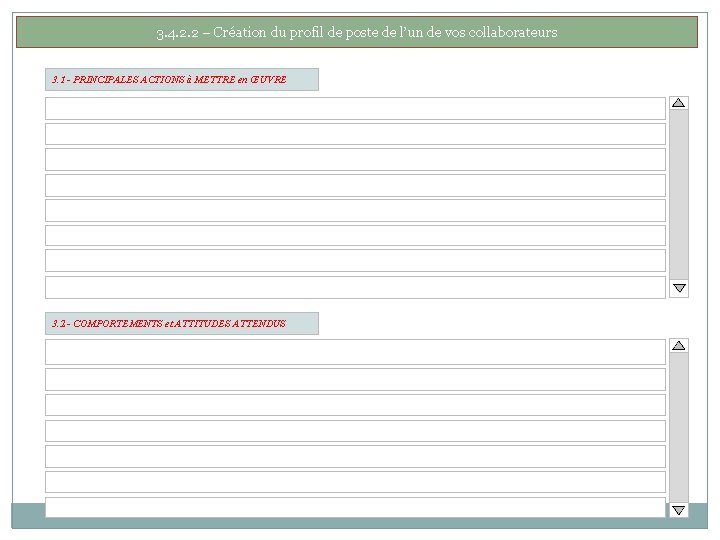The width and height of the screenshot is (720, 540).
Task: Click scroll-up arrow of section 3.2 list
Action: (x=679, y=346)
